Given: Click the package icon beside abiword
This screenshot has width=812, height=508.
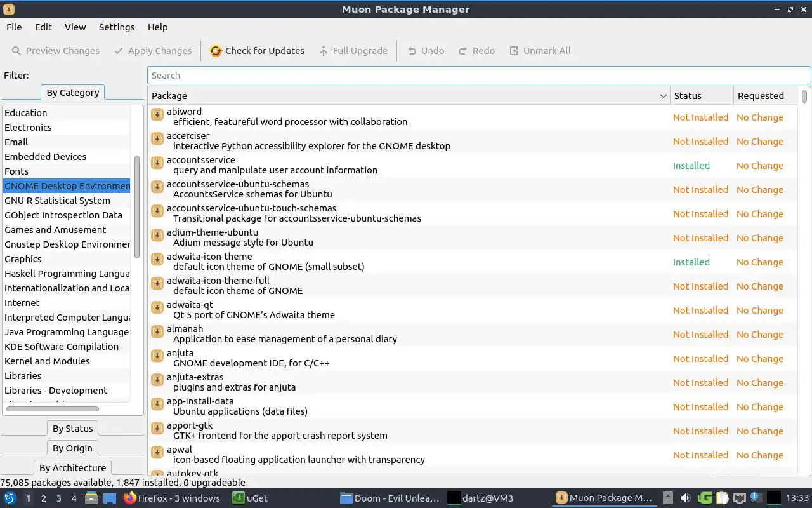Looking at the screenshot, I should coord(157,114).
